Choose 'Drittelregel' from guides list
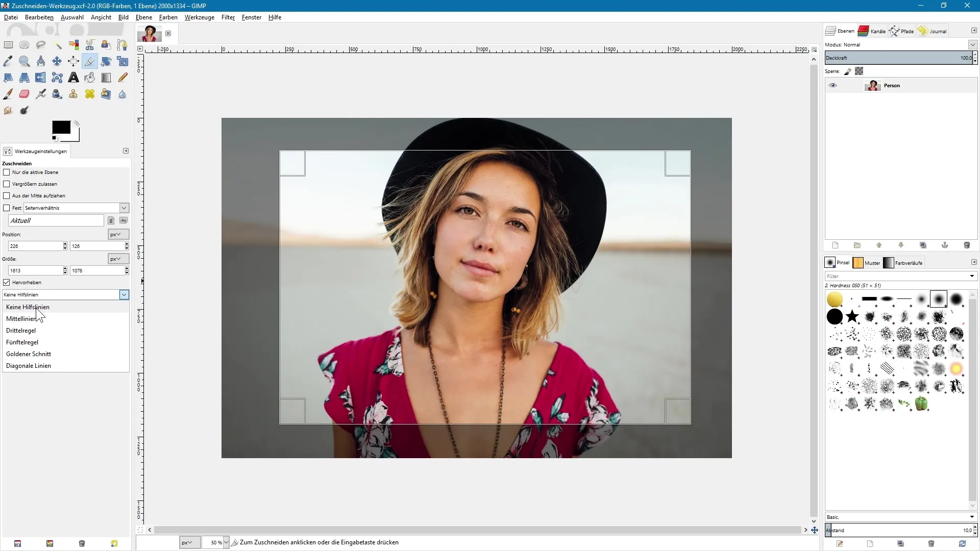This screenshot has height=551, width=980. click(x=21, y=331)
